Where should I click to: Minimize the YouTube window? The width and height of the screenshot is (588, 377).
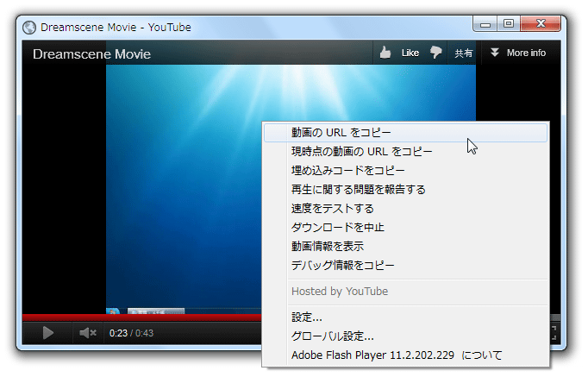485,24
